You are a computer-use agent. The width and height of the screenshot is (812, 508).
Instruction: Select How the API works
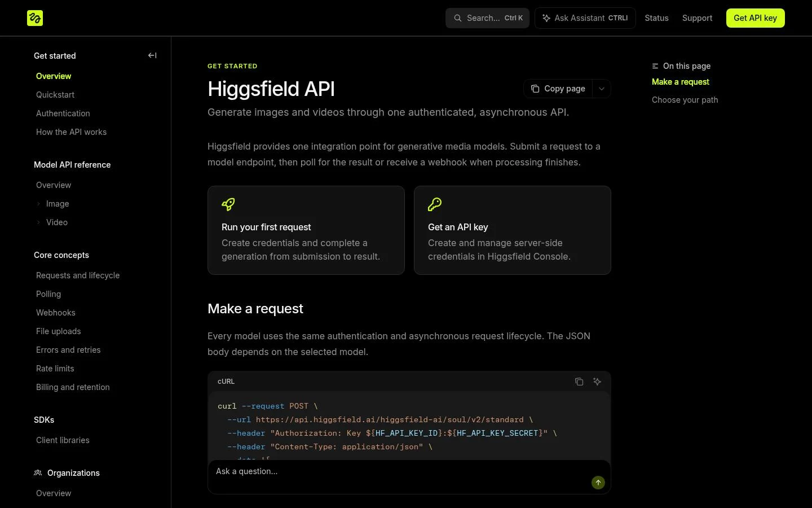(x=71, y=132)
